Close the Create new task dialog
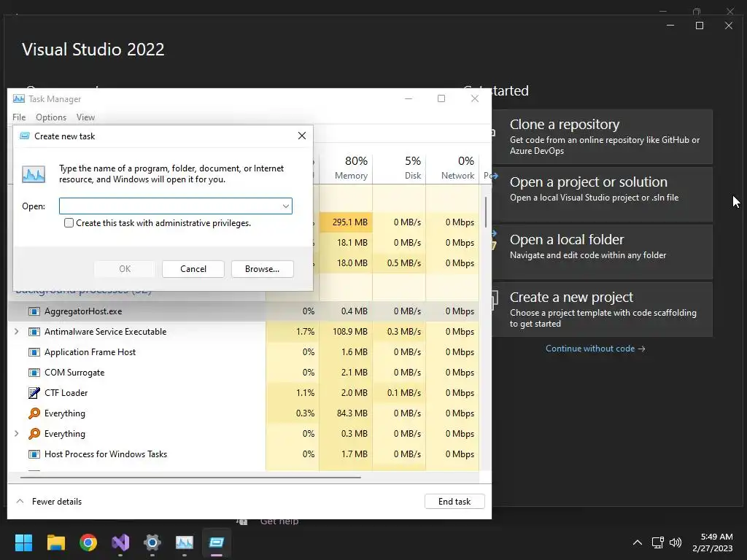The width and height of the screenshot is (747, 560). 301,136
